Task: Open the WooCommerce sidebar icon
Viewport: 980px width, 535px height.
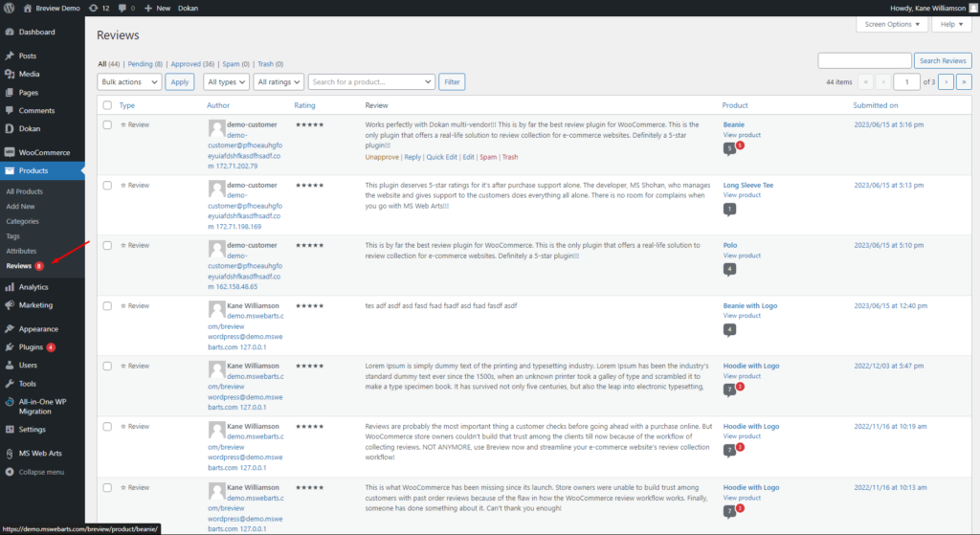Action: coord(10,152)
